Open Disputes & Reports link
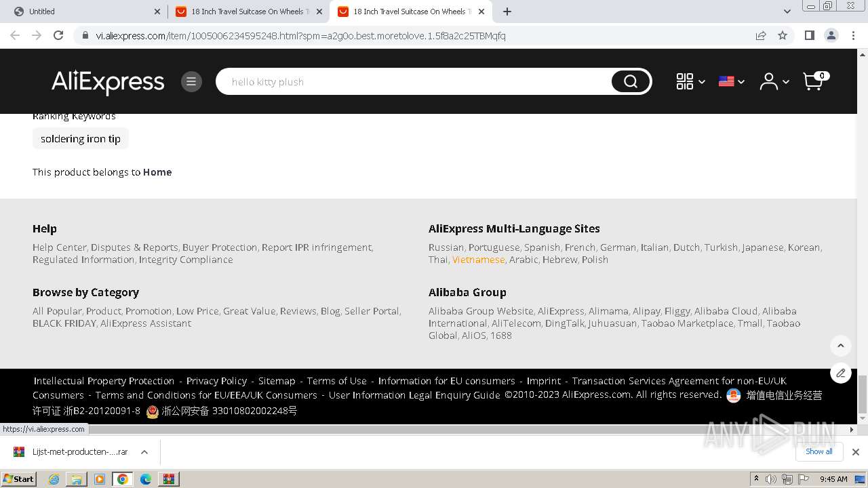868x488 pixels. coord(134,247)
